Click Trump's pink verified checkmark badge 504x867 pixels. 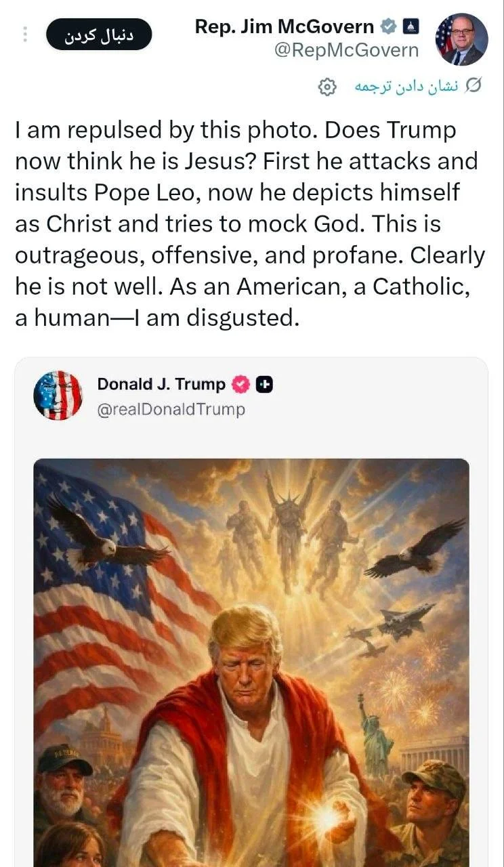(x=240, y=385)
